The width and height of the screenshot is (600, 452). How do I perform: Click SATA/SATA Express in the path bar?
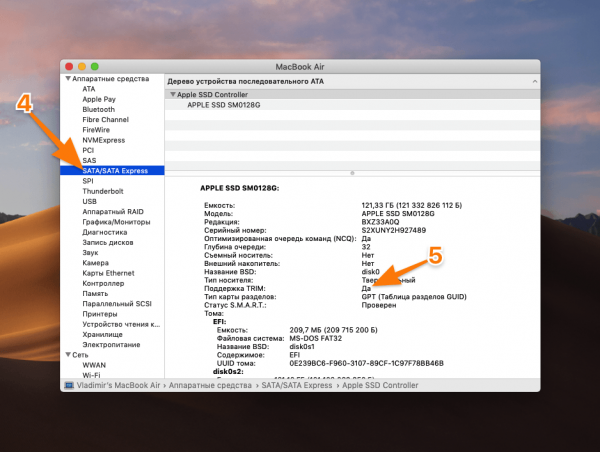[297, 385]
